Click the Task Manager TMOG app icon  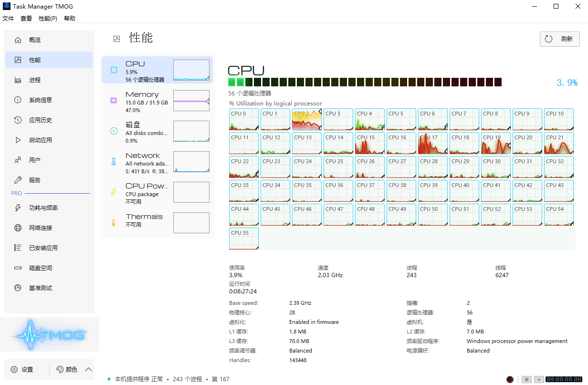pyautogui.click(x=6, y=6)
